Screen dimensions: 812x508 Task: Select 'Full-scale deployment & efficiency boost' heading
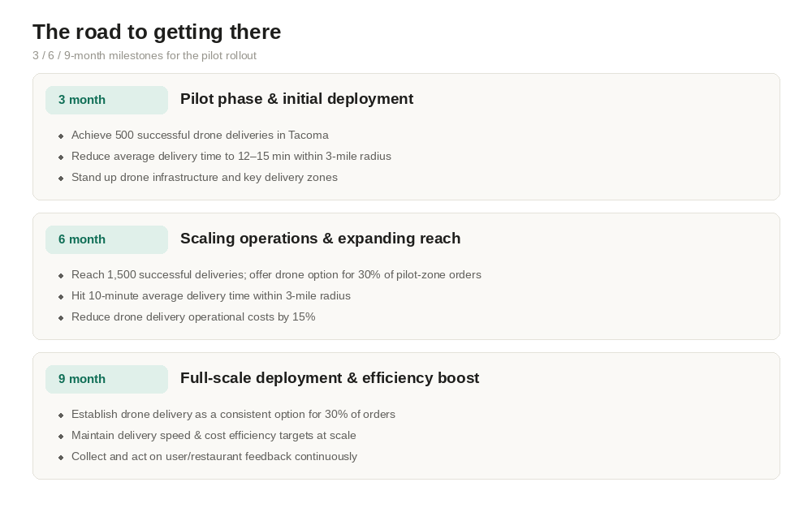point(330,378)
